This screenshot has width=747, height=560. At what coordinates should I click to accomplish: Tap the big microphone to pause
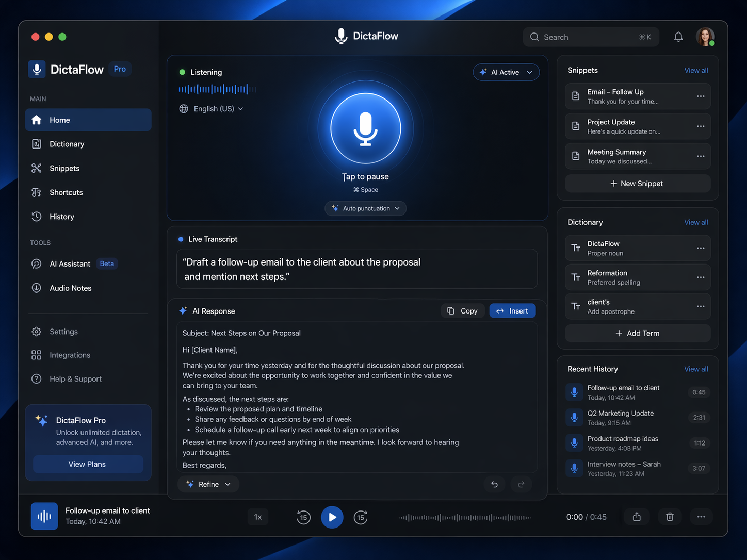click(366, 128)
